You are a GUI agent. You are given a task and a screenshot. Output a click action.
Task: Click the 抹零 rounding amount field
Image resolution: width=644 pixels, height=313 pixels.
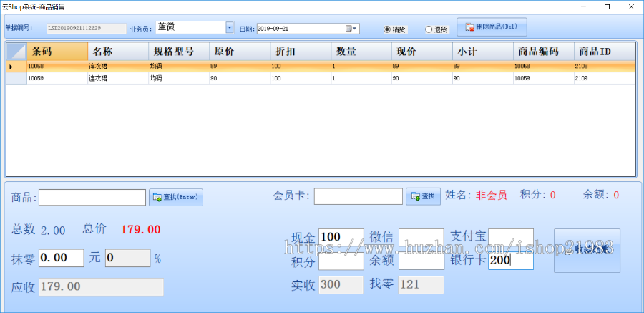point(62,258)
